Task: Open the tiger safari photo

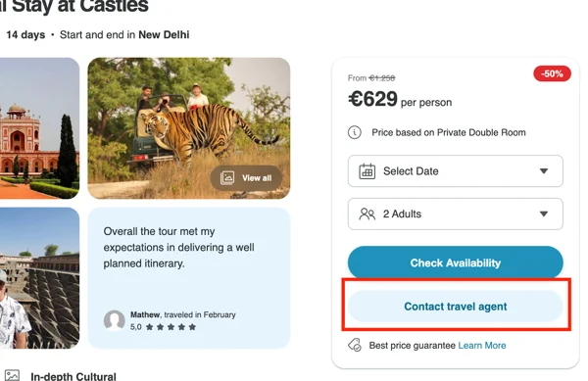Action: (x=188, y=128)
